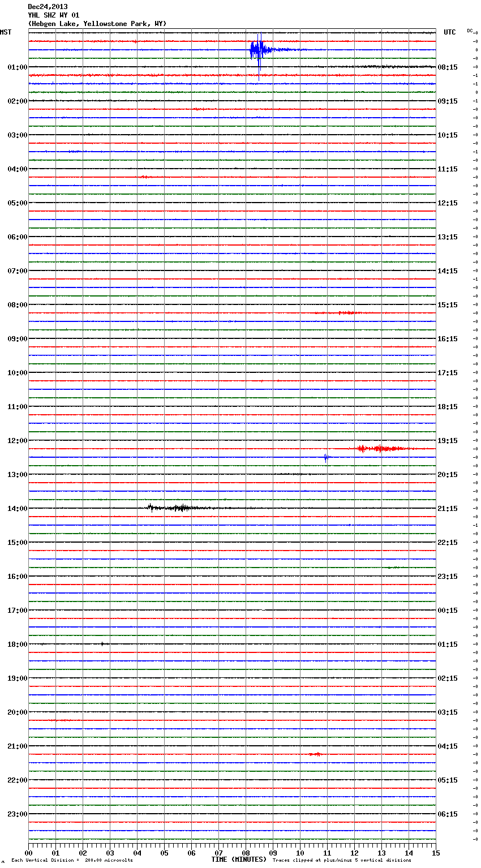
Task: Click the UTC timezone label
Action: (449, 32)
